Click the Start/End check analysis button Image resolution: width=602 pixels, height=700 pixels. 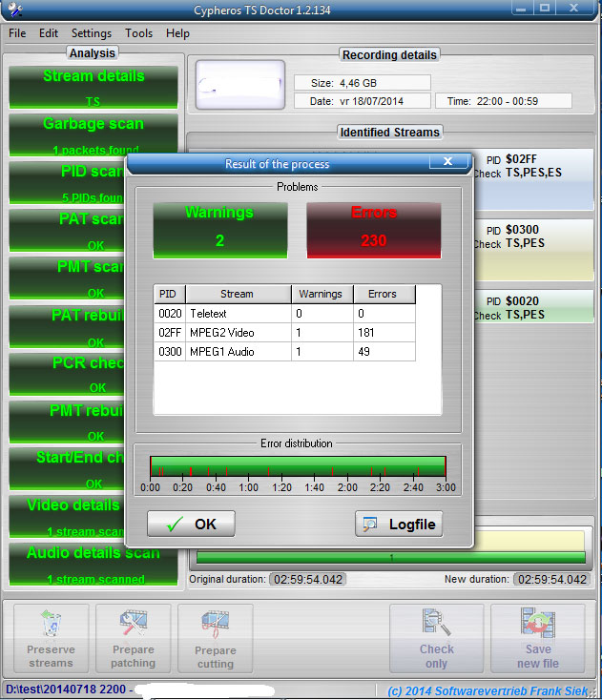coord(67,469)
